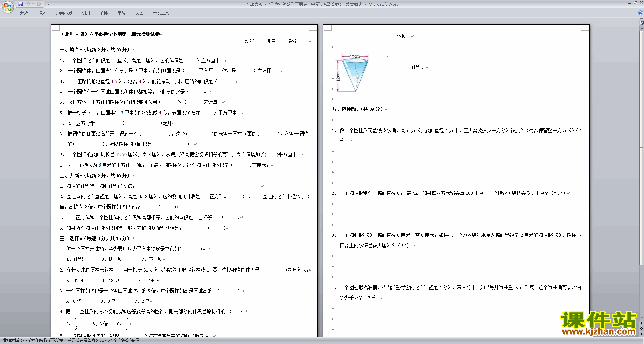This screenshot has height=344, width=644.
Task: Toggle the ruler view button
Action: pos(641,23)
